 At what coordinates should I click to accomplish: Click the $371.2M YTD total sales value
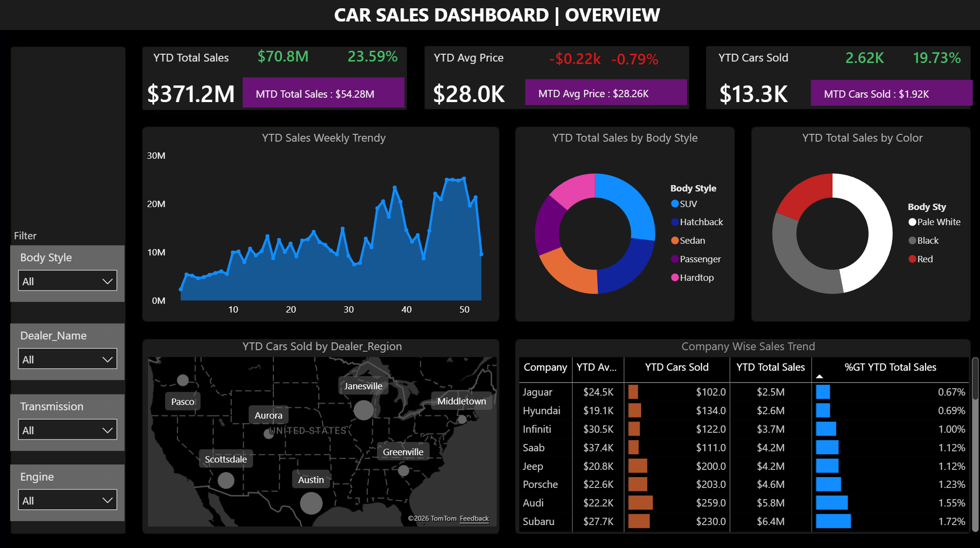[x=191, y=94]
